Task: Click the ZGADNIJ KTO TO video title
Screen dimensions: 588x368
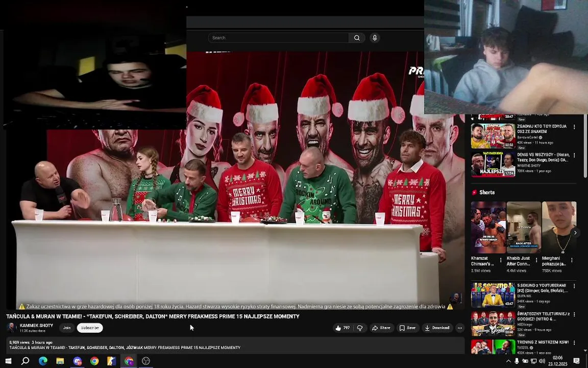Action: tap(542, 129)
